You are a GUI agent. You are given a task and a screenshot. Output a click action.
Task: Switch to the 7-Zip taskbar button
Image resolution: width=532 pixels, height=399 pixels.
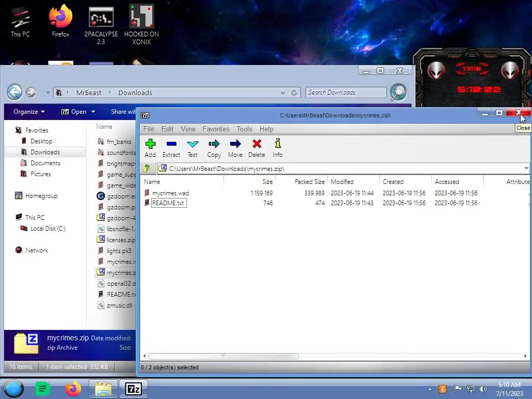(x=133, y=389)
